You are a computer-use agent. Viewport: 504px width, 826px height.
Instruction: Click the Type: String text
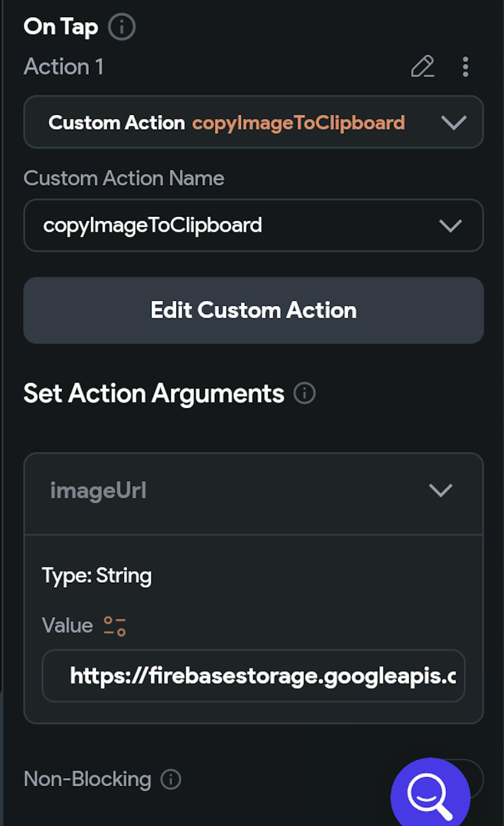pos(97,576)
